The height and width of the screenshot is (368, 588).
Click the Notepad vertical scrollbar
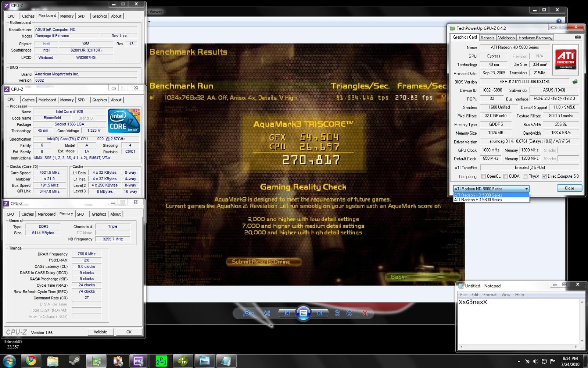(582, 322)
